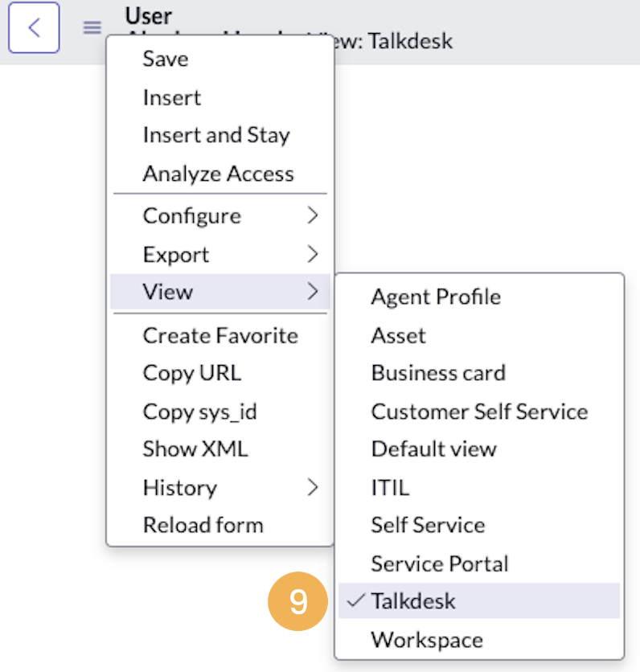640x672 pixels.
Task: Select Show XML
Action: coord(220,449)
